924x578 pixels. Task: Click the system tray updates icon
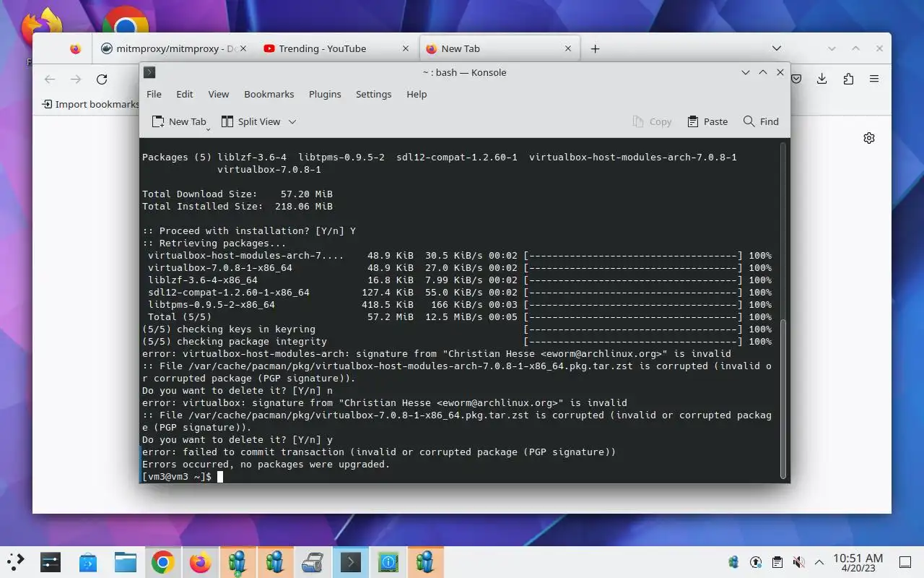pyautogui.click(x=756, y=561)
